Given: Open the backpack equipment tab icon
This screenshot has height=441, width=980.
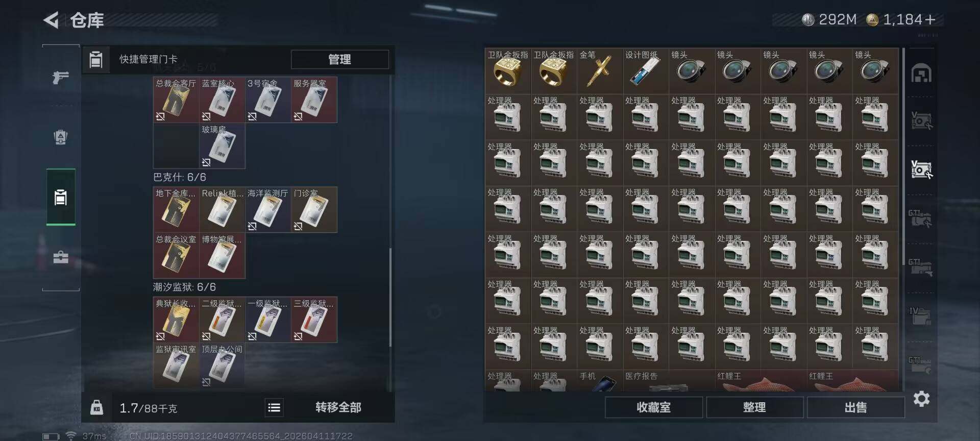Looking at the screenshot, I should (61, 137).
